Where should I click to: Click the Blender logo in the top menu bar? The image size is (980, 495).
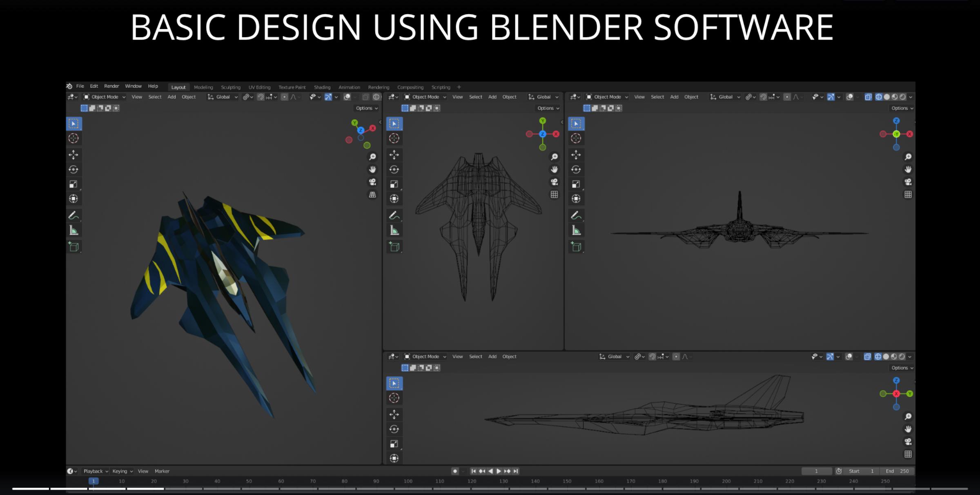click(x=69, y=86)
